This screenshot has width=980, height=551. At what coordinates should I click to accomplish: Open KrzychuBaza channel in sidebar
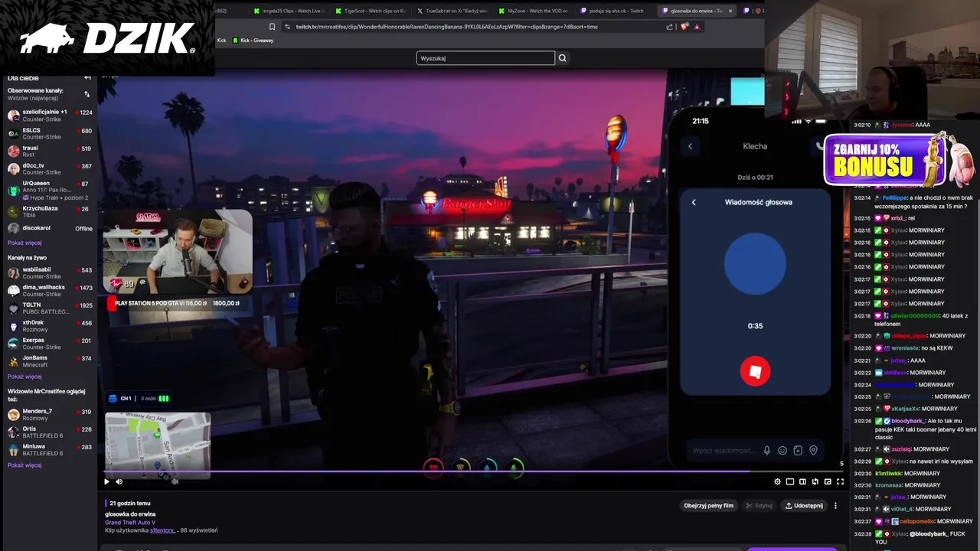50,211
